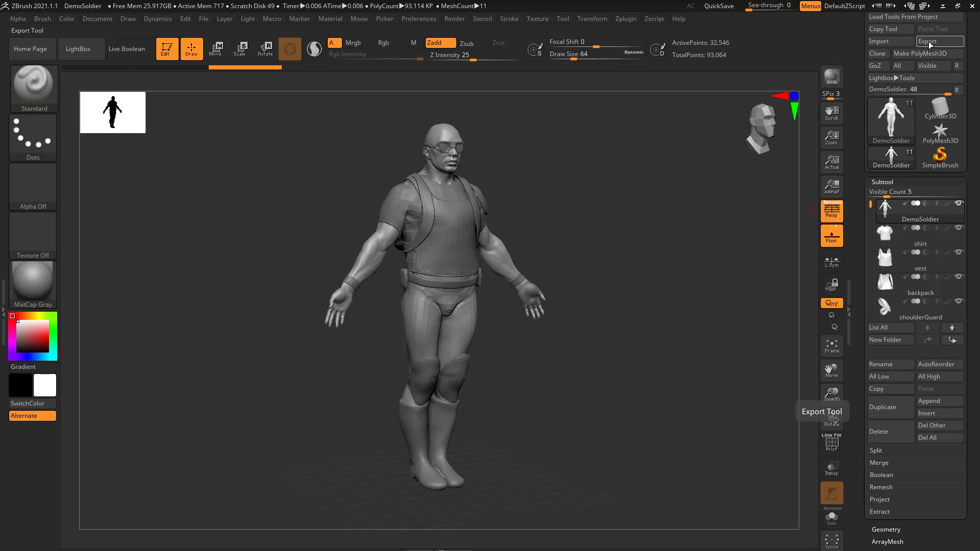Expand the ArrayMesh palette
Screen dimensions: 980x551
887,542
